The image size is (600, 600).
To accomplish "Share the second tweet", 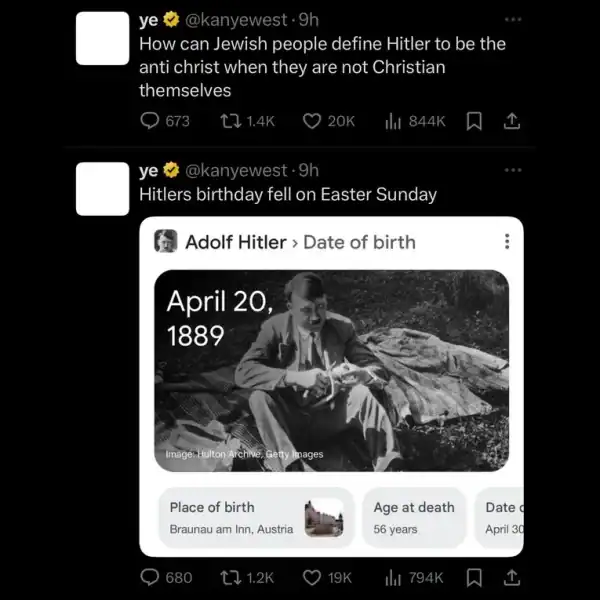I will 511,577.
